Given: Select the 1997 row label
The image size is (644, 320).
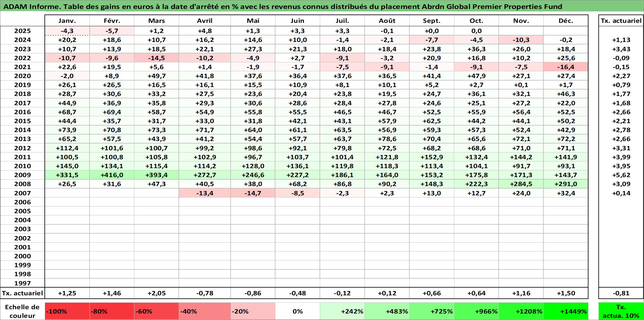Looking at the screenshot, I should click(x=23, y=283).
